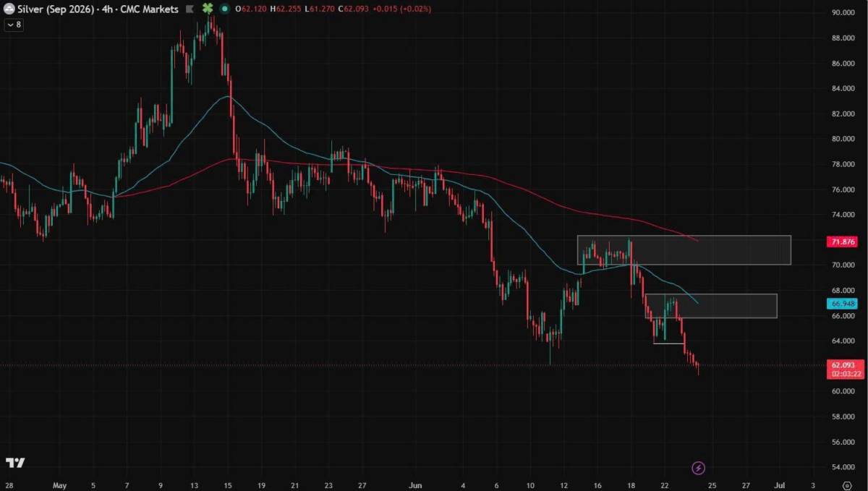Open chart settings gear in the axis corner

coord(846,484)
